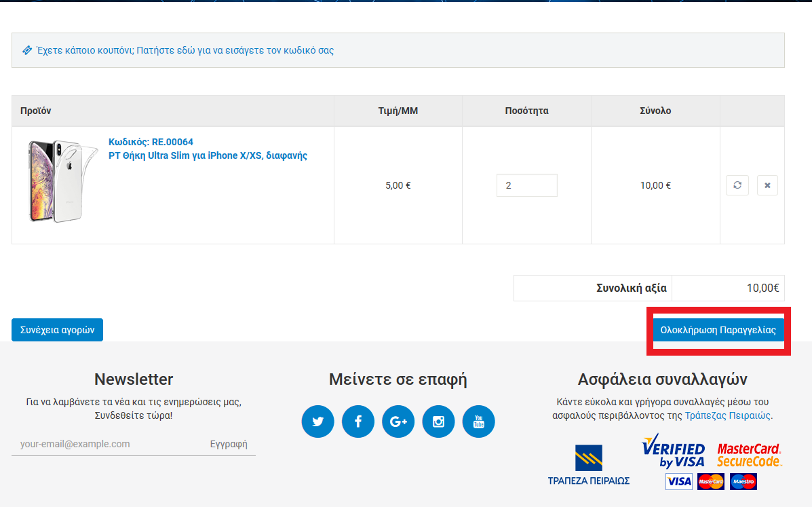Click the small VISA card icon

pyautogui.click(x=678, y=482)
